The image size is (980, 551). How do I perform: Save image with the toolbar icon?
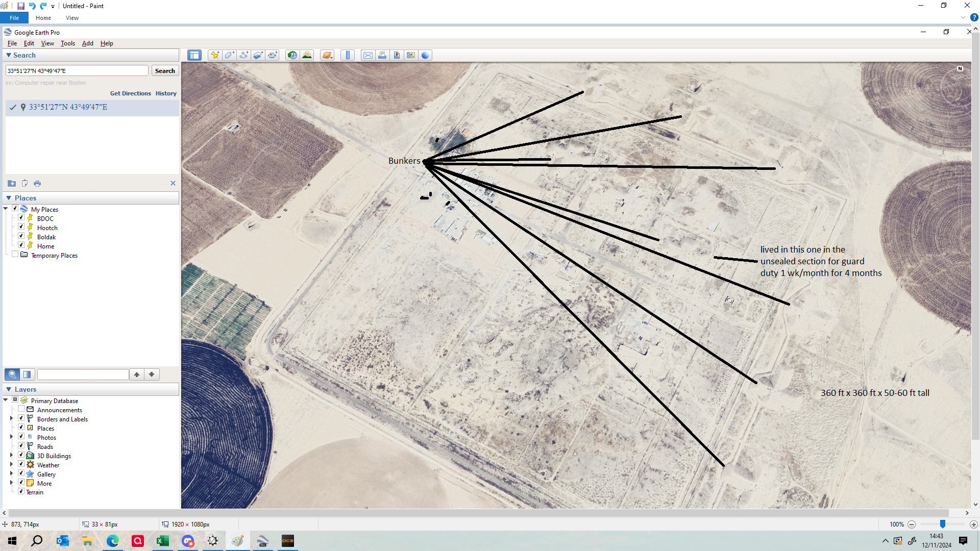[397, 55]
